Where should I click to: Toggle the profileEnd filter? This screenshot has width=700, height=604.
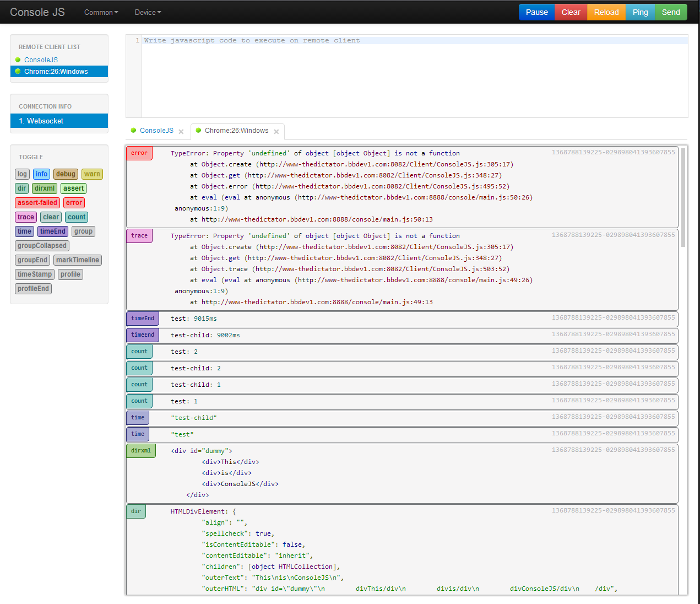[33, 289]
